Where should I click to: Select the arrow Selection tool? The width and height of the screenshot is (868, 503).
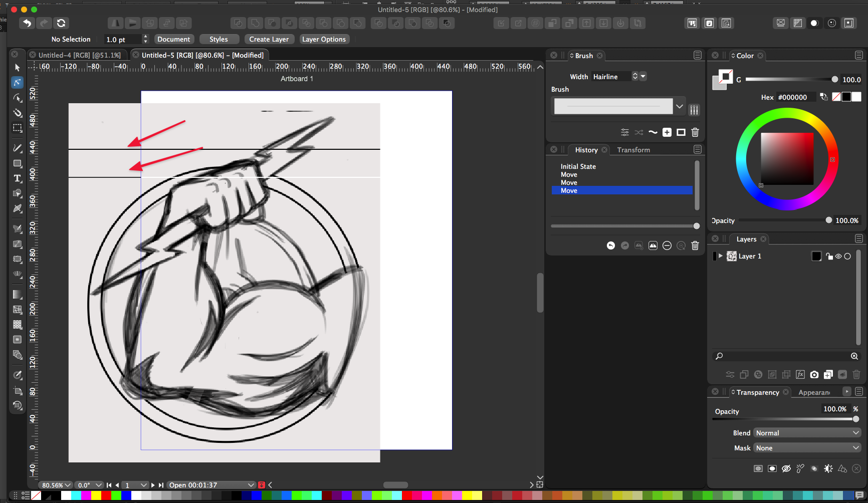pyautogui.click(x=18, y=68)
